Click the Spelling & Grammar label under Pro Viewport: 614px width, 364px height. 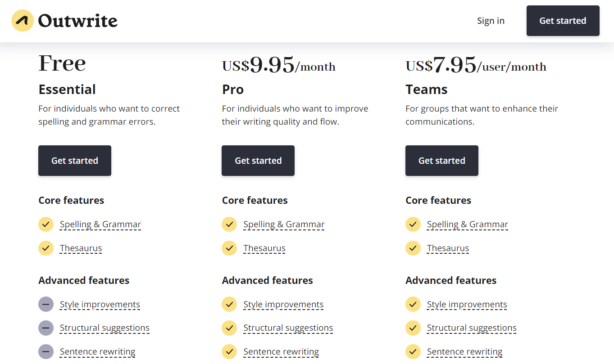click(284, 224)
